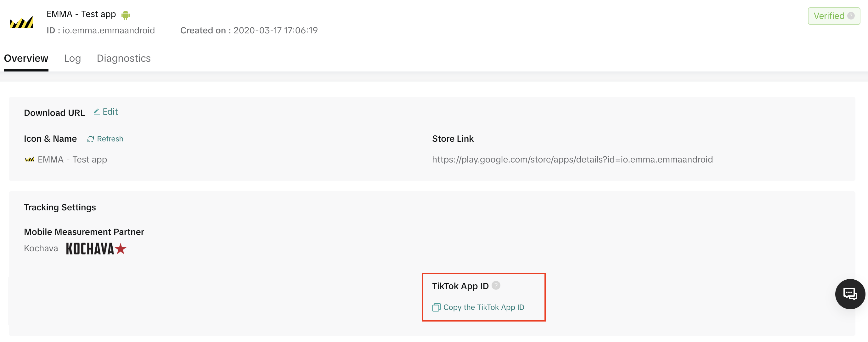Click the small EMMA icon under Icon & Name
This screenshot has width=868, height=342.
30,160
